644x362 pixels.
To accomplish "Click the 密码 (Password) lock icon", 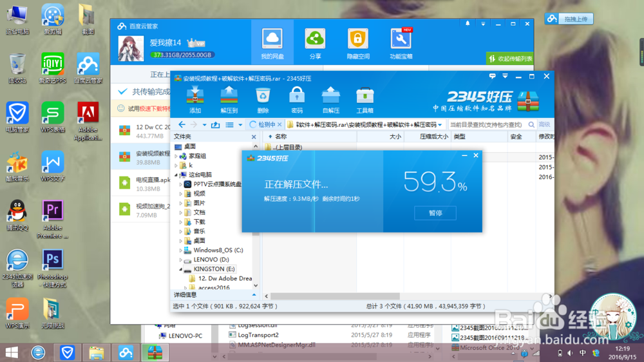I will [296, 100].
